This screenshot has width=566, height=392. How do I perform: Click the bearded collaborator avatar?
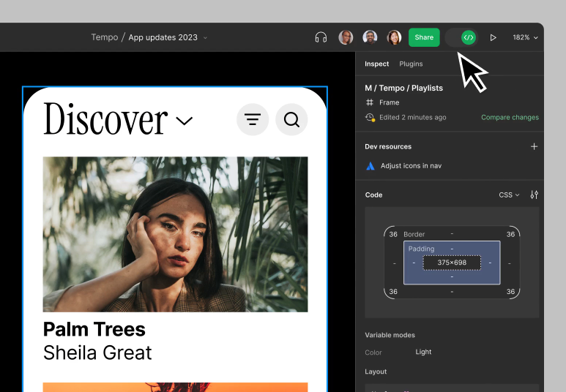pyautogui.click(x=370, y=37)
